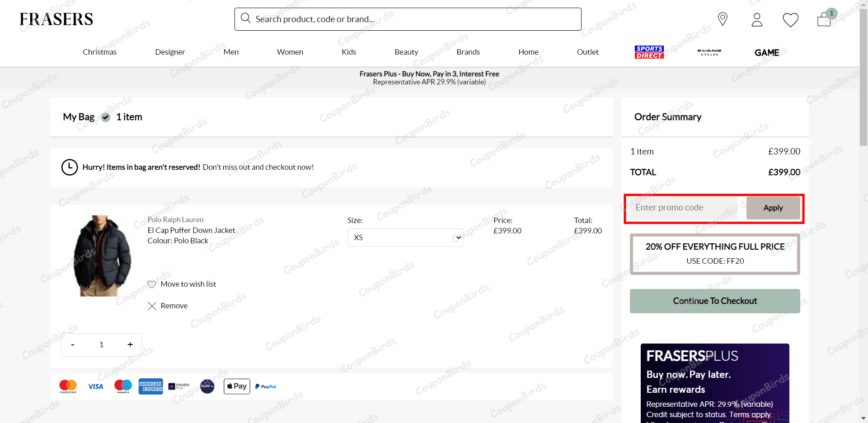Click the search magnifier icon
This screenshot has height=423, width=868.
[245, 18]
